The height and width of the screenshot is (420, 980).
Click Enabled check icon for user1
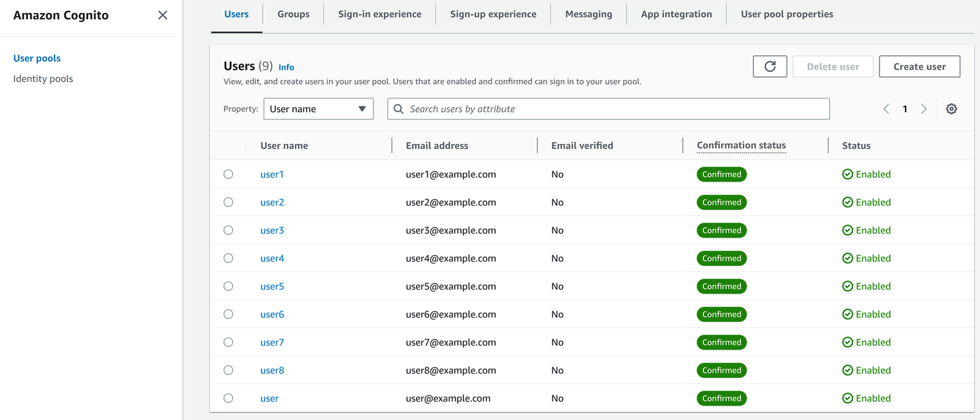click(x=848, y=174)
